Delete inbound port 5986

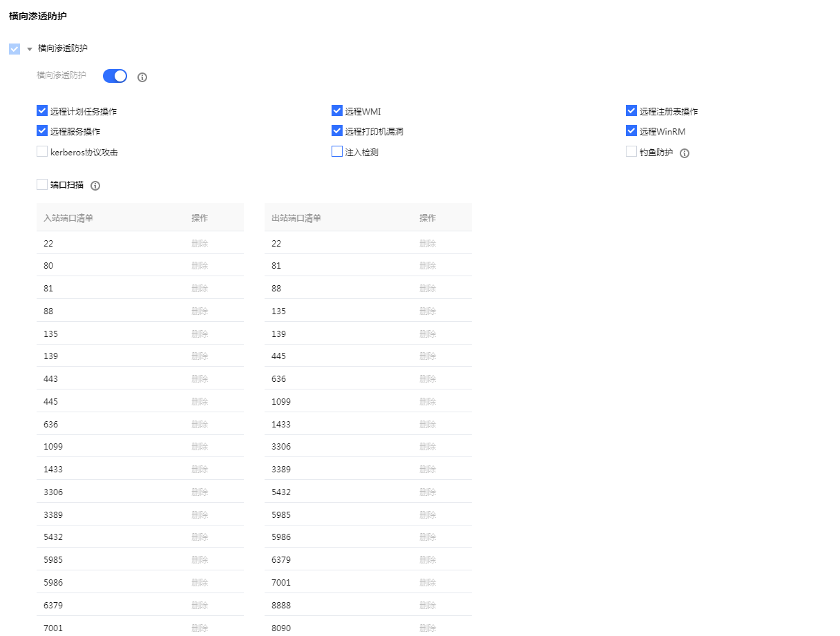[200, 583]
